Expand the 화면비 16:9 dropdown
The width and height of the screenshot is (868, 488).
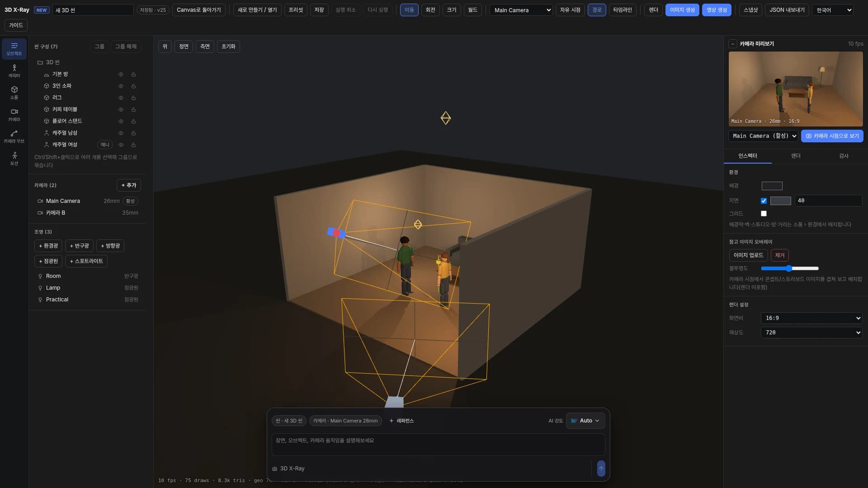tap(811, 318)
